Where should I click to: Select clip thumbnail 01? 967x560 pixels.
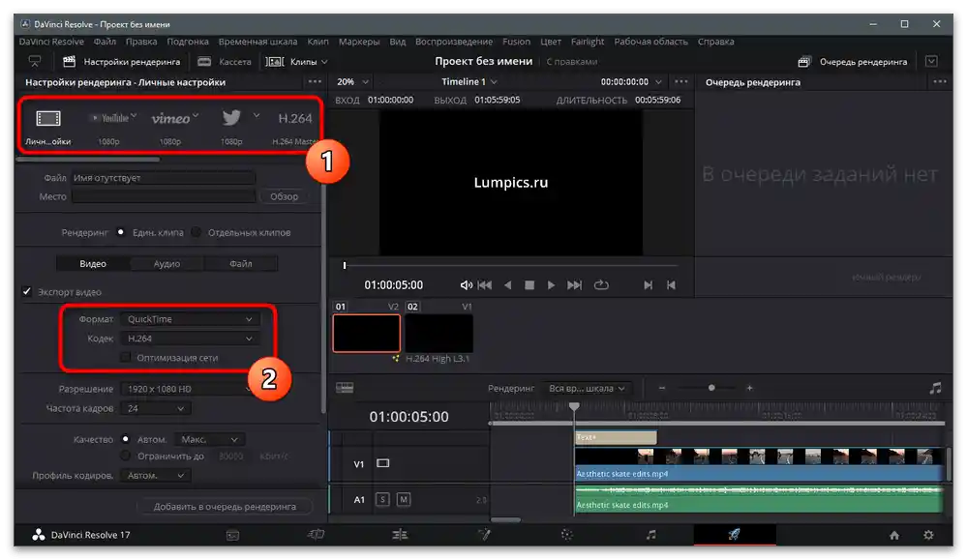pyautogui.click(x=366, y=334)
